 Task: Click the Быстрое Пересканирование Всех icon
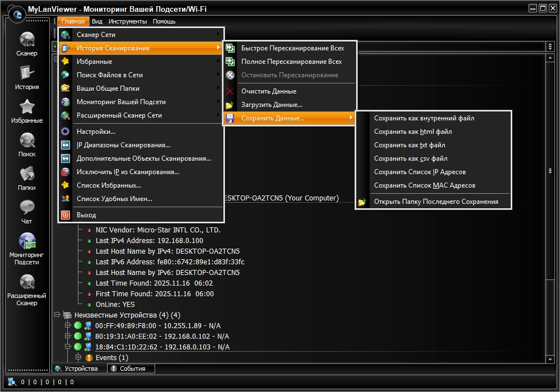(230, 48)
